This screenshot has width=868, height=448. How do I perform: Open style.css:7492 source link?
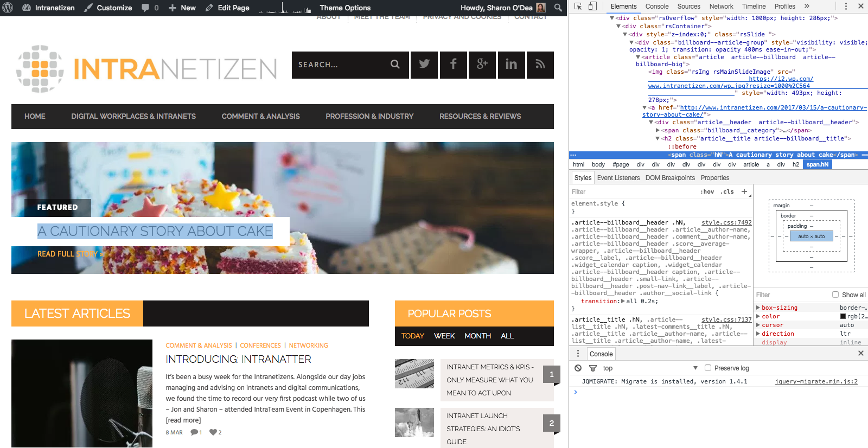coord(726,222)
